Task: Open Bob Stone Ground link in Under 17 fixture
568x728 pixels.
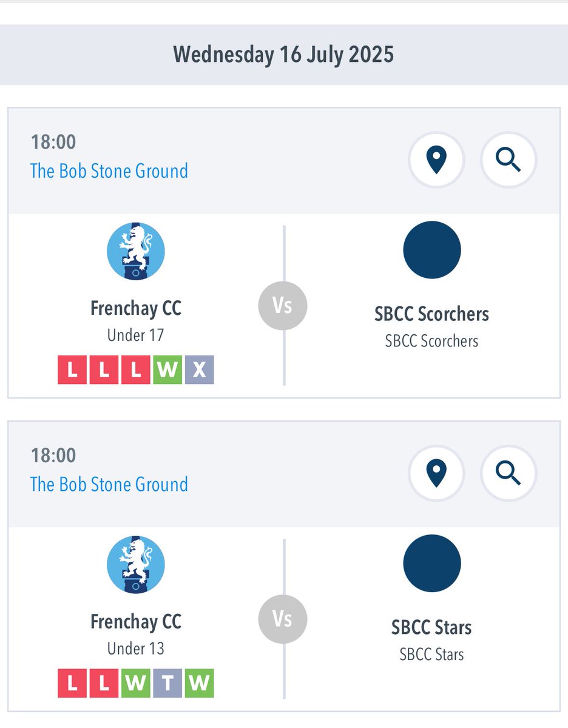Action: (x=109, y=171)
